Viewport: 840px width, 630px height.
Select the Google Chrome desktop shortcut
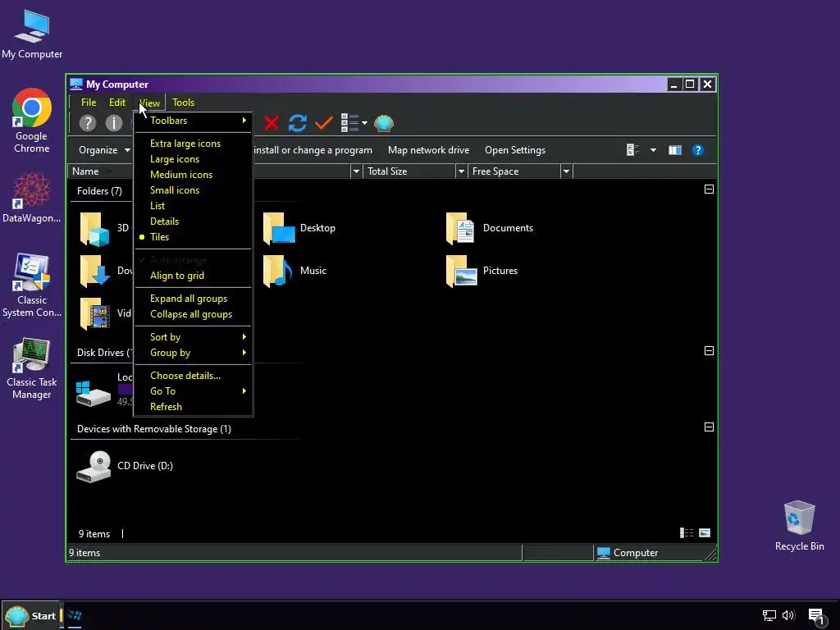coord(32,121)
